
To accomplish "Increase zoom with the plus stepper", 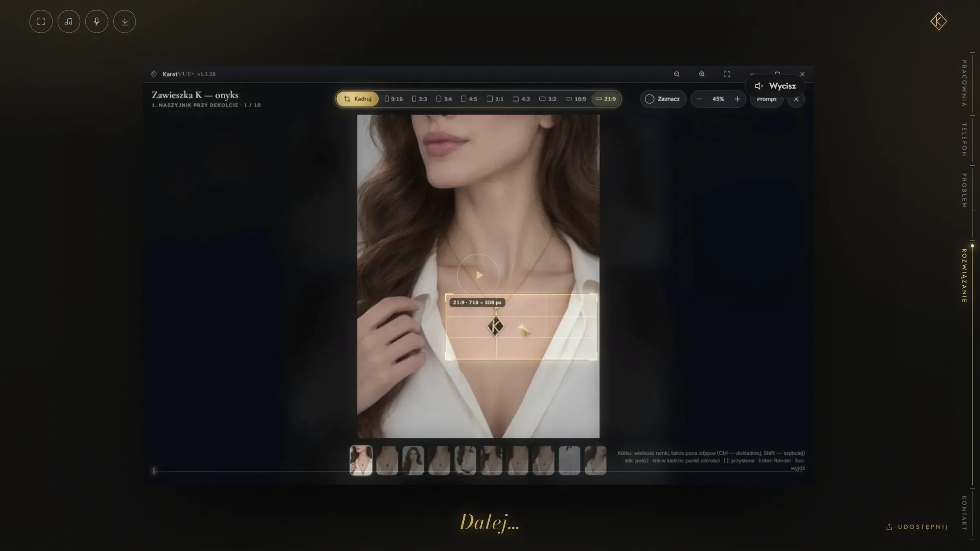I will click(x=737, y=99).
